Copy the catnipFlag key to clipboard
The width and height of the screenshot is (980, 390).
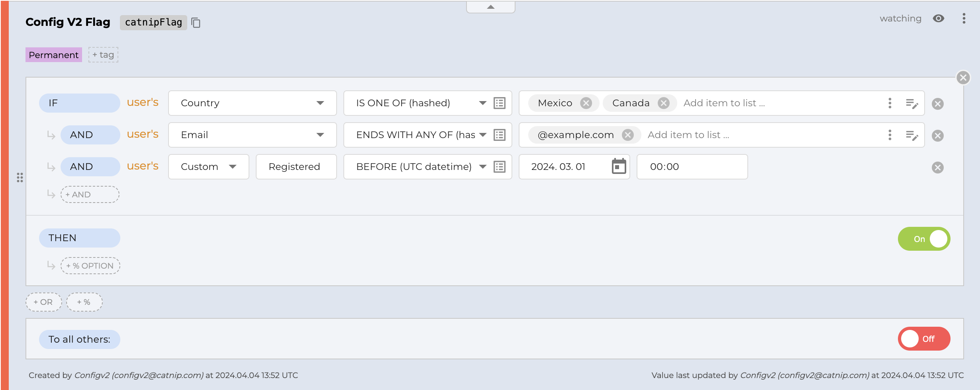coord(196,23)
